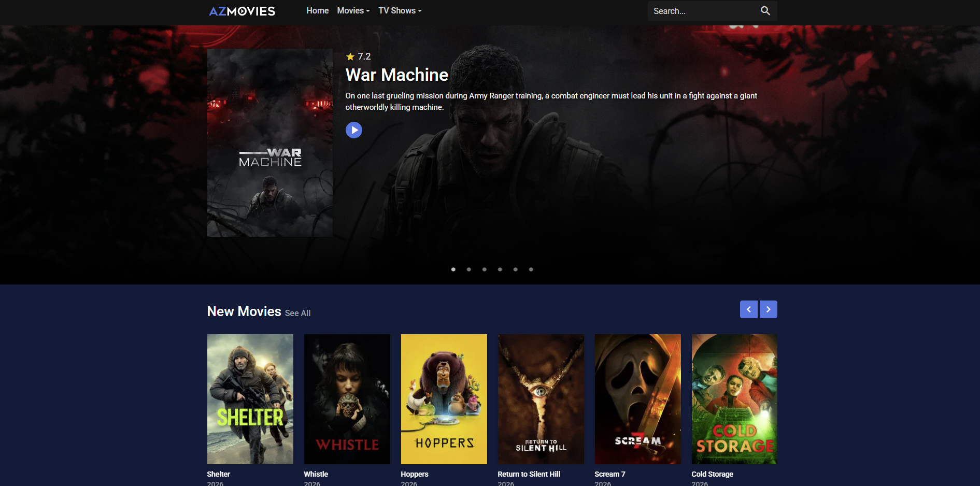
Task: Open the Return to Silent Hill poster
Action: point(541,399)
